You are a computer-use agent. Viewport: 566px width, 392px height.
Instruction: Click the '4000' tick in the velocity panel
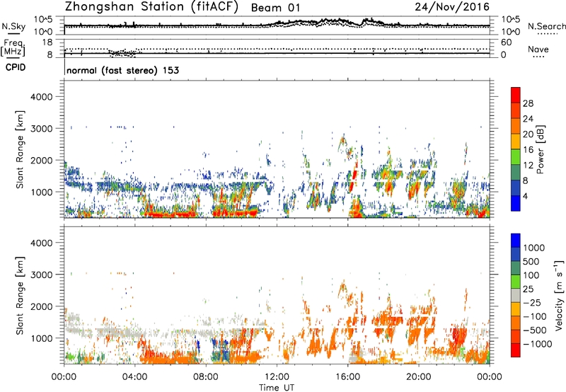coord(41,243)
